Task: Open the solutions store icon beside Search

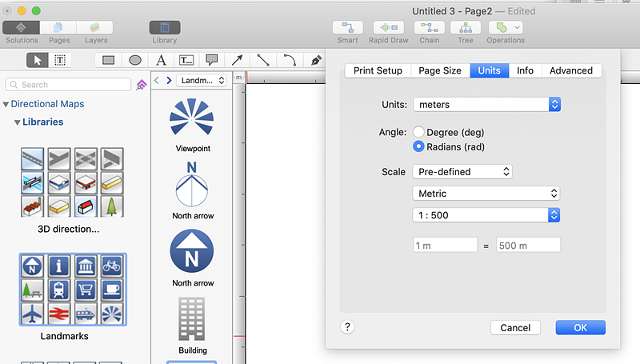Action: point(142,85)
